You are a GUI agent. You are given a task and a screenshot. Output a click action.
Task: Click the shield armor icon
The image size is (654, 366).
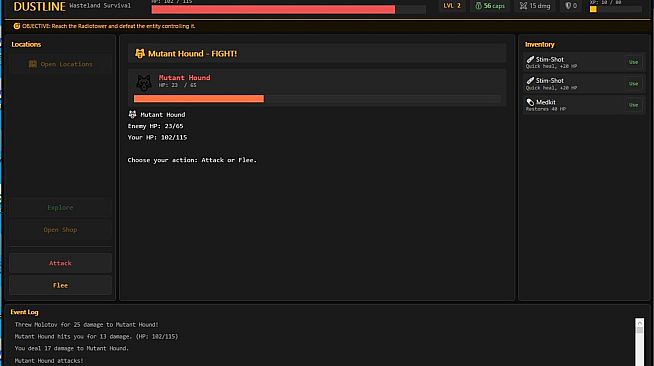click(x=568, y=6)
